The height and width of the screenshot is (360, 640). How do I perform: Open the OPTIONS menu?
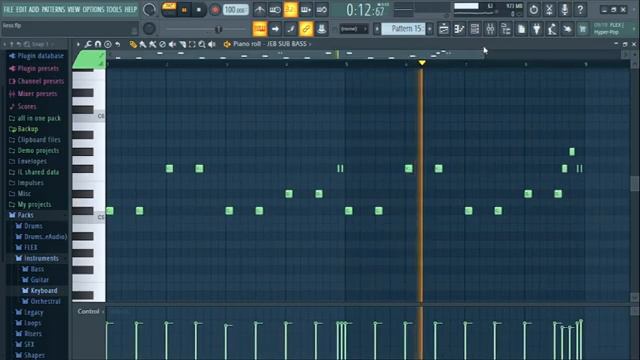[x=93, y=9]
